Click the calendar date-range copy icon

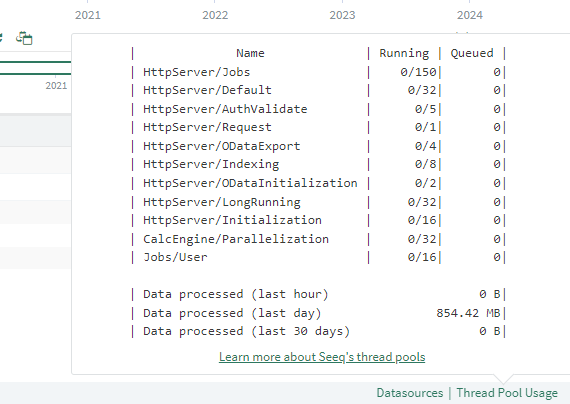[24, 38]
